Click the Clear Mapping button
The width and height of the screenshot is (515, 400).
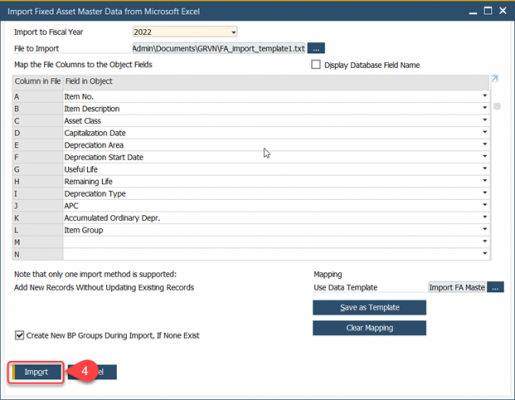[369, 328]
